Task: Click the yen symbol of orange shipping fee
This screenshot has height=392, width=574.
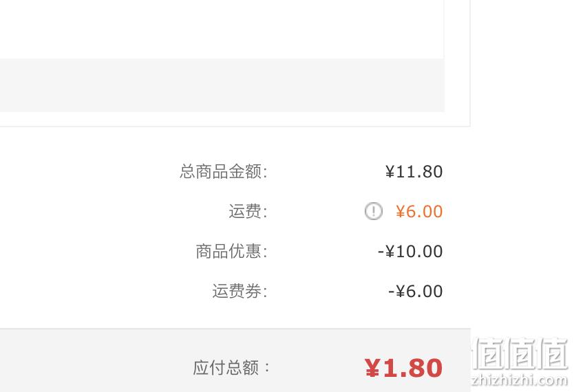Action: pos(400,211)
